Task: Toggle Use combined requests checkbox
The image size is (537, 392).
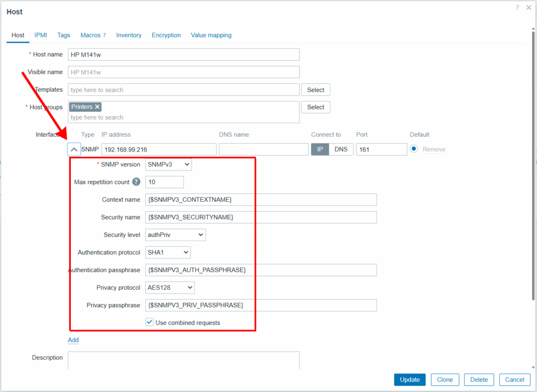Action: tap(149, 322)
